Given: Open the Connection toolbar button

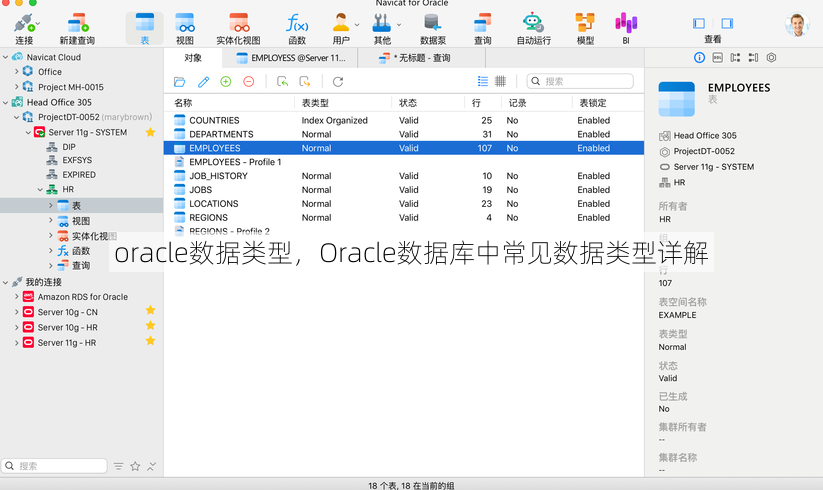Looking at the screenshot, I should [24, 29].
